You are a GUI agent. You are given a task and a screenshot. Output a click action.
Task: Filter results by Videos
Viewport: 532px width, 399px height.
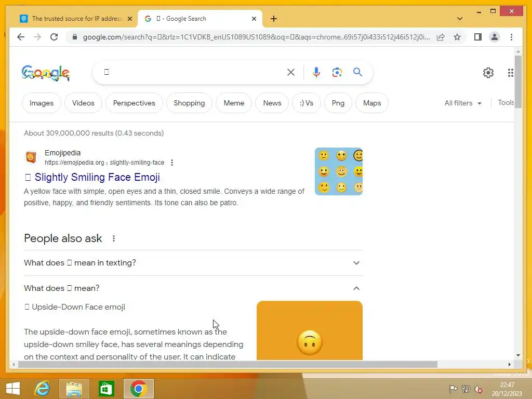pos(83,103)
